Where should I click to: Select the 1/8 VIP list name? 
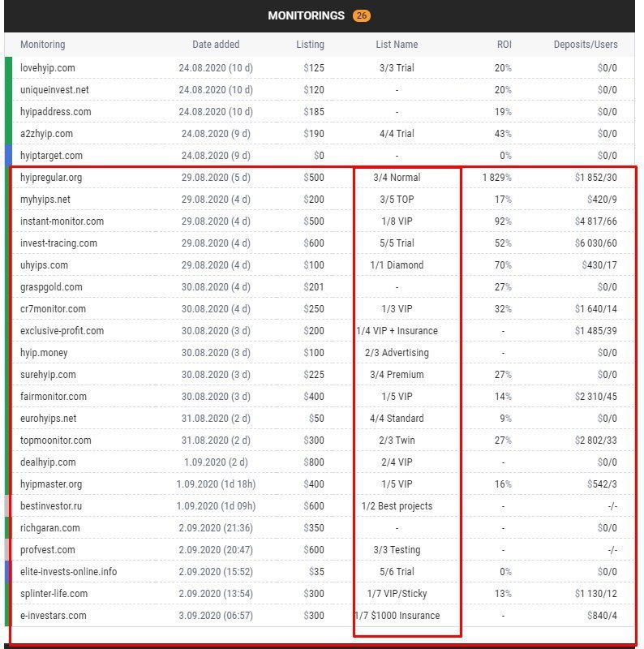(397, 221)
